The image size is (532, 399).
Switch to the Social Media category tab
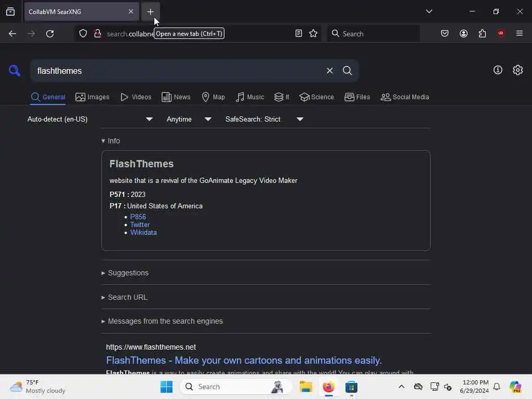tap(405, 97)
